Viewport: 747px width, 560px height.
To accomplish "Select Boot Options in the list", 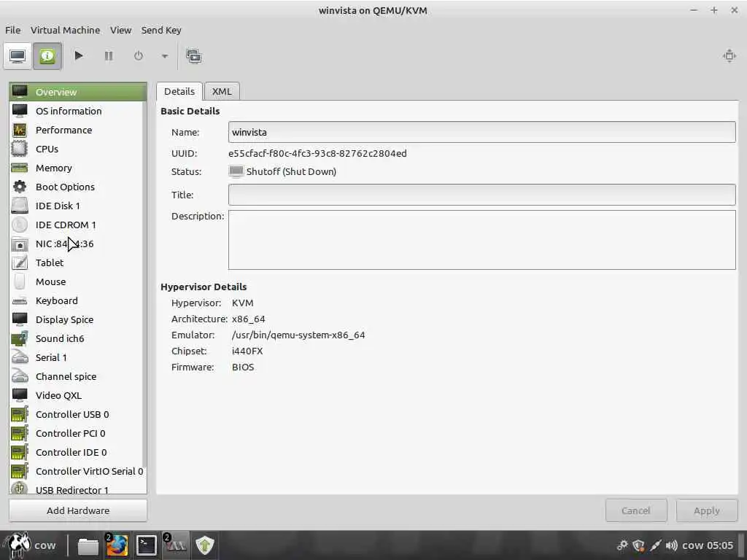I will 77,187.
